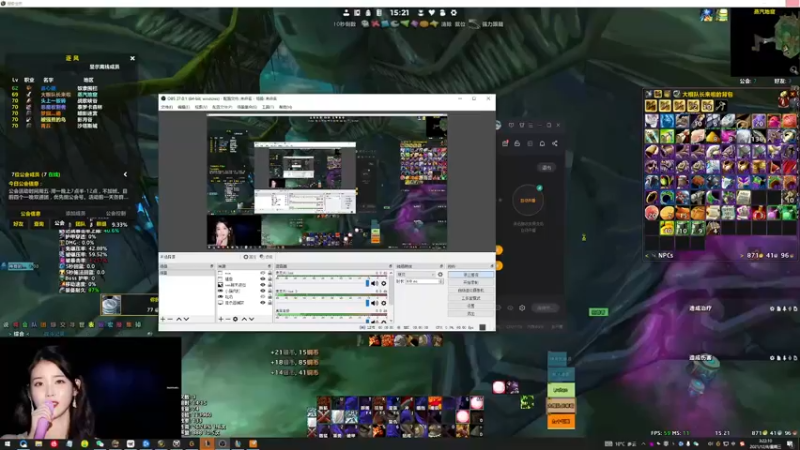
Task: Open the Friends tab in guild window
Action: [18, 224]
